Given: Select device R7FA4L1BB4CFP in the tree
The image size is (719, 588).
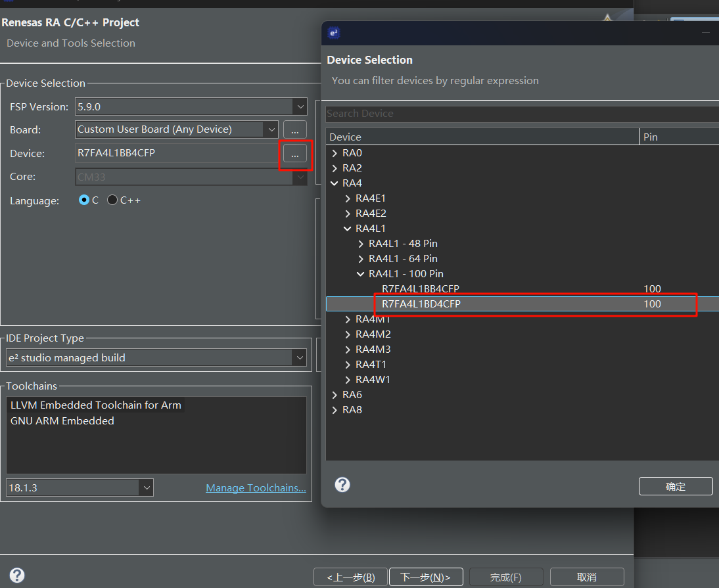Looking at the screenshot, I should 421,289.
